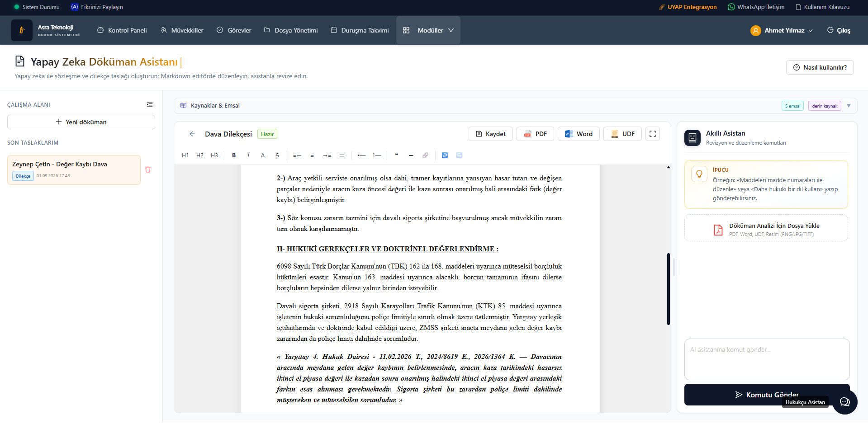Insert horizontal rule line
The width and height of the screenshot is (868, 424).
[411, 155]
